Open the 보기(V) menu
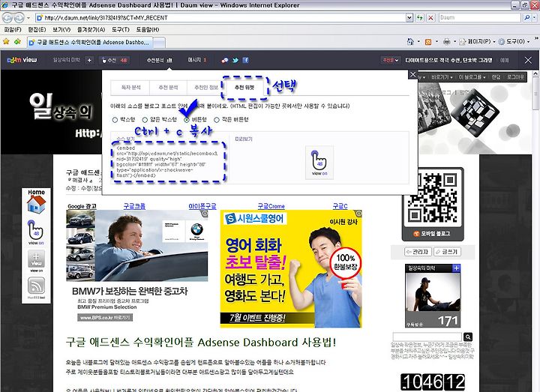The height and width of the screenshot is (392, 540). pos(61,29)
